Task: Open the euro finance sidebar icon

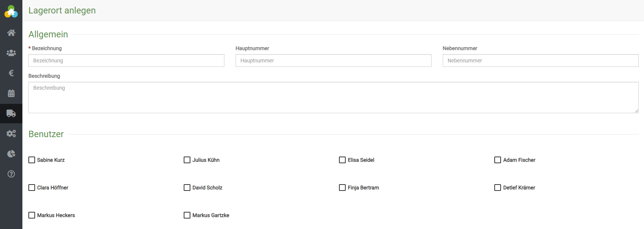Action: coord(11,73)
